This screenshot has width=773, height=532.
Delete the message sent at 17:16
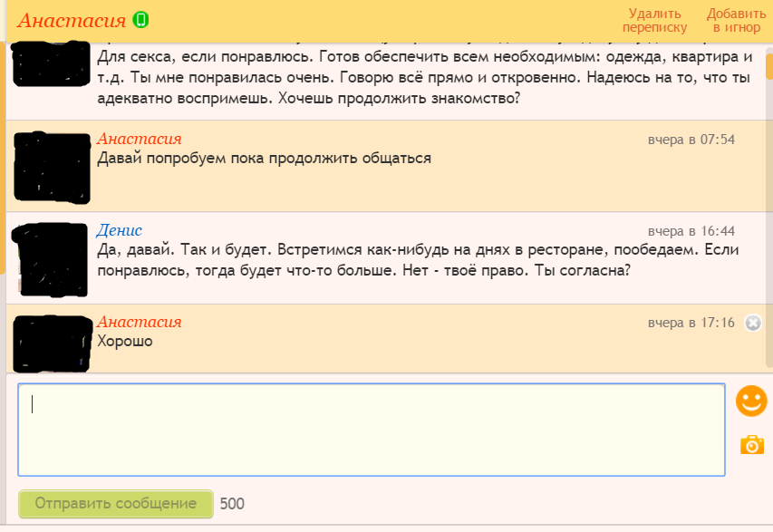752,323
